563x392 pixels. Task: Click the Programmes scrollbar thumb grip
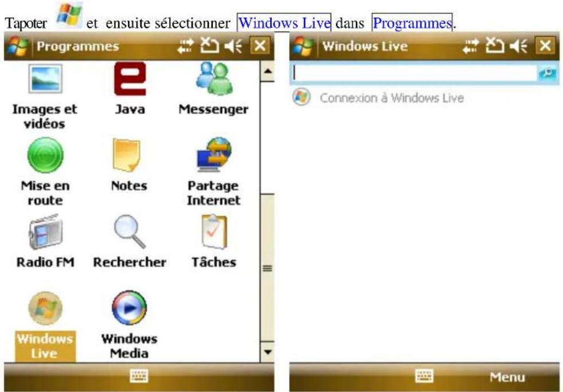coord(267,268)
